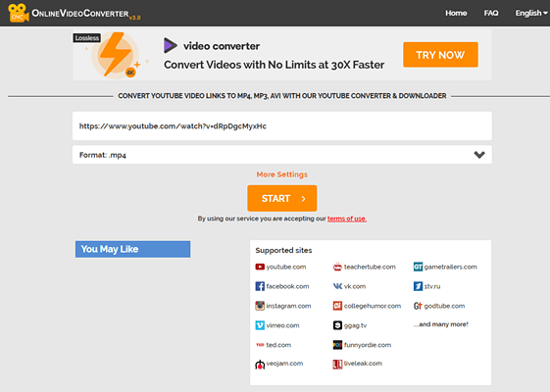The height and width of the screenshot is (392, 550).
Task: Expand More Settings
Action: [282, 174]
